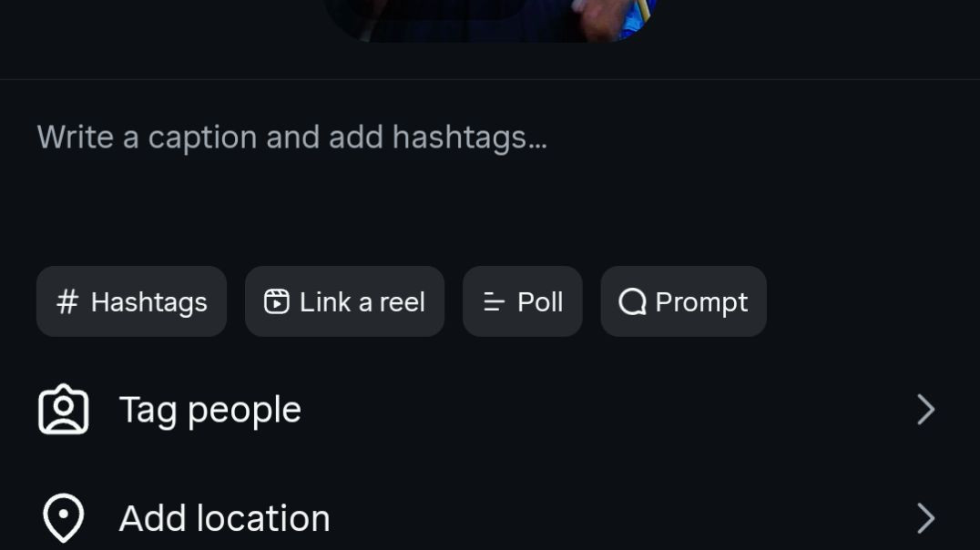Click the poll lines icon
Screen dimensions: 980x550
[x=494, y=301]
